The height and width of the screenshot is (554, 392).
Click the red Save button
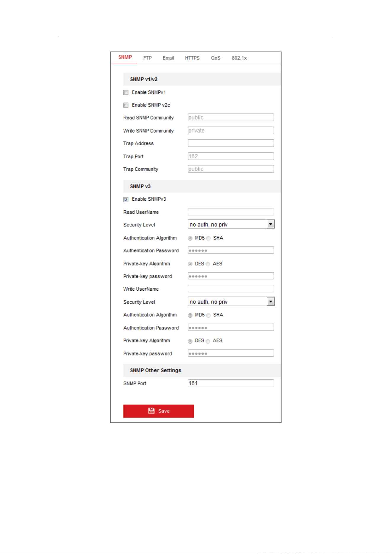tap(159, 411)
